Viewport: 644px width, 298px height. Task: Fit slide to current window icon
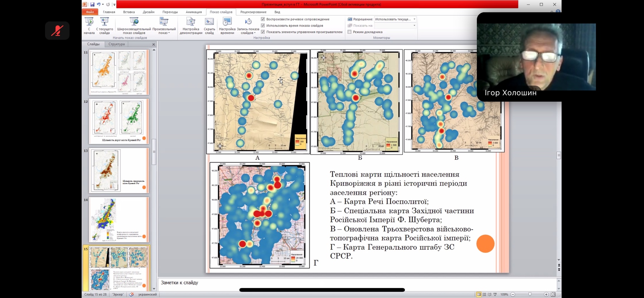[x=553, y=294]
